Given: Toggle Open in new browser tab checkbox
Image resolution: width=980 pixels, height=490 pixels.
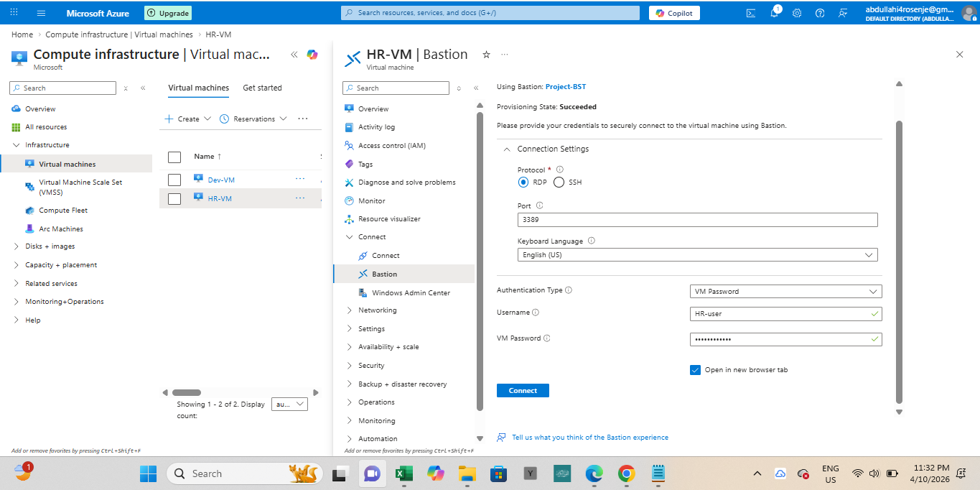Looking at the screenshot, I should [x=695, y=370].
